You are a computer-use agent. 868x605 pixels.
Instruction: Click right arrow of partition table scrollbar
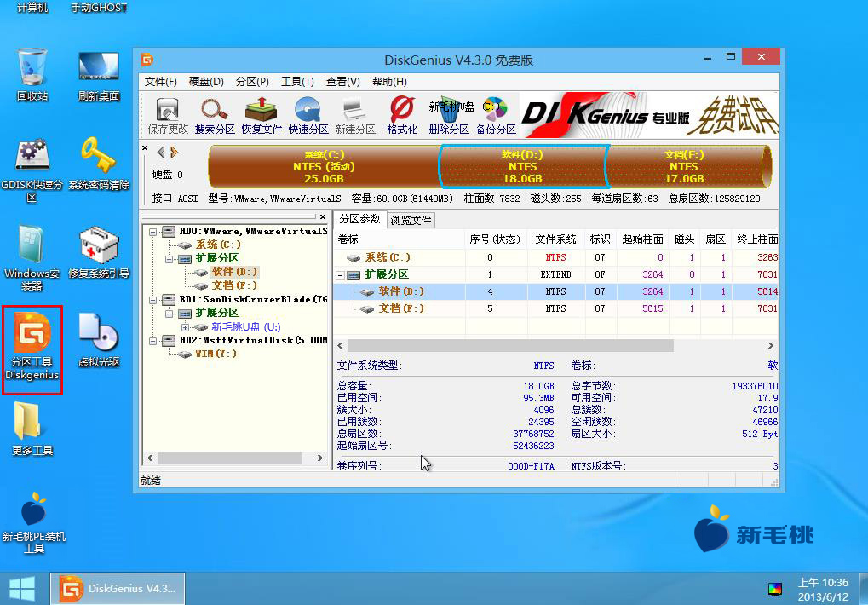click(771, 346)
